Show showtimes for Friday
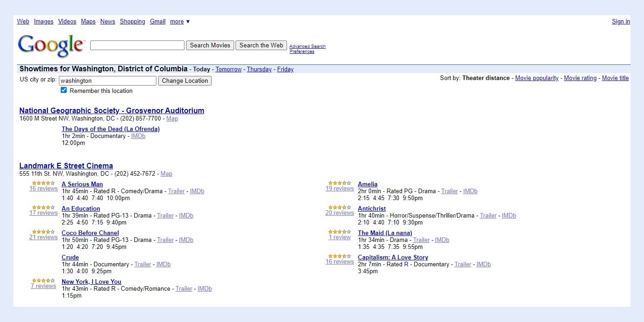This screenshot has height=322, width=644. pos(285,69)
